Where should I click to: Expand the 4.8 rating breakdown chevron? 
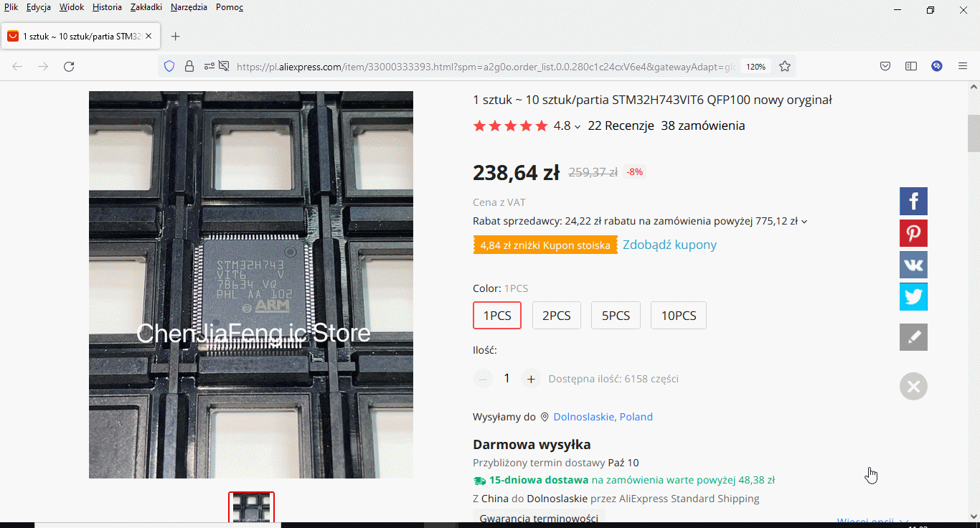tap(578, 127)
